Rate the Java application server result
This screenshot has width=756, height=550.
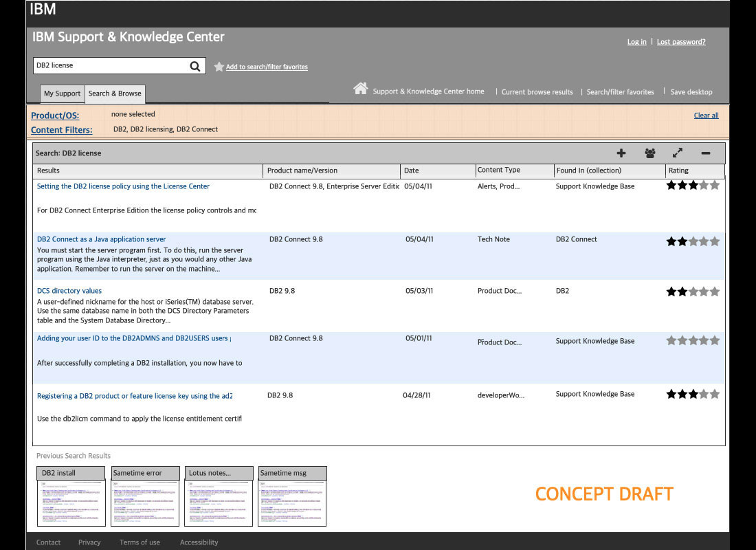[693, 241]
